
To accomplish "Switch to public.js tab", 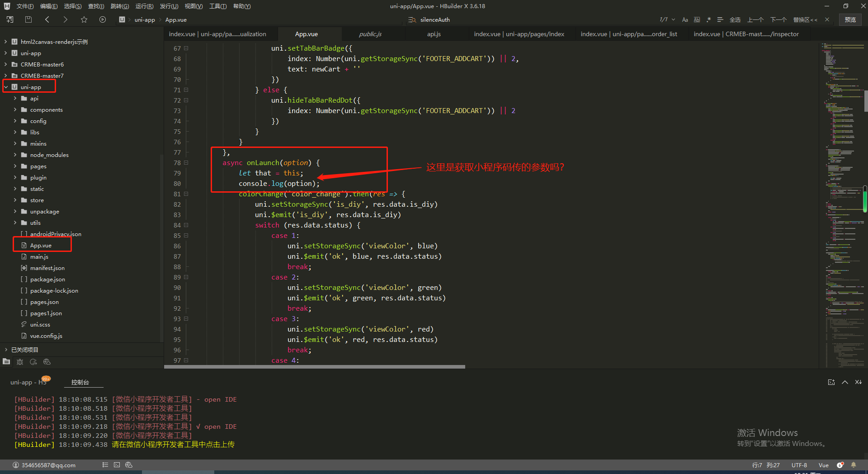I will pos(370,34).
